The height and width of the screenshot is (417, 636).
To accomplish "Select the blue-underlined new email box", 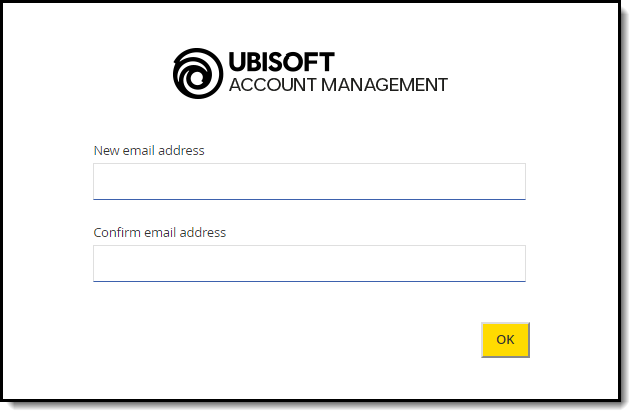I will [309, 181].
